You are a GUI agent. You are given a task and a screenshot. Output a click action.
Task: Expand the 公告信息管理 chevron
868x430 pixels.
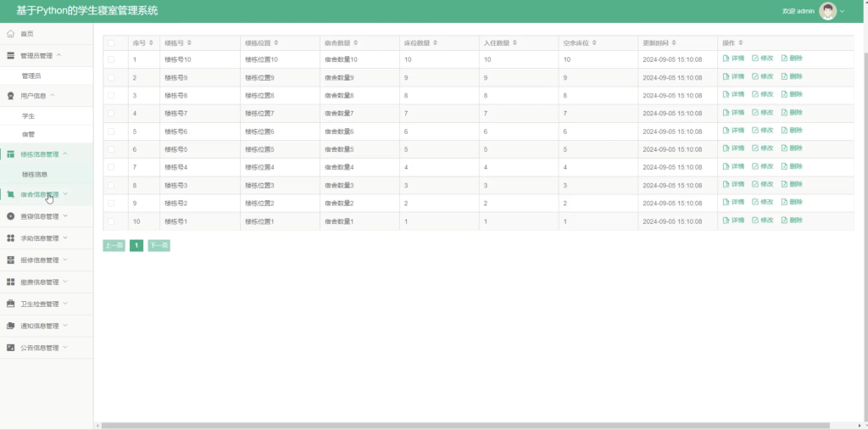click(64, 347)
